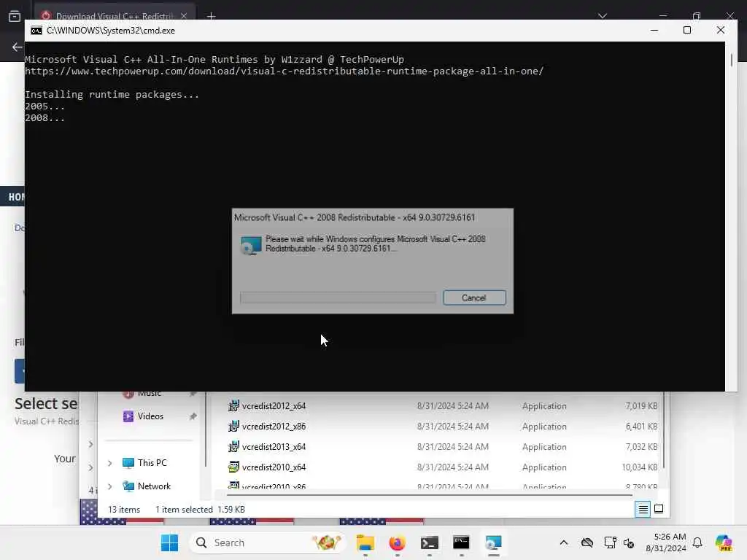Click 10,034 KB size cell
747x560 pixels.
tap(639, 467)
